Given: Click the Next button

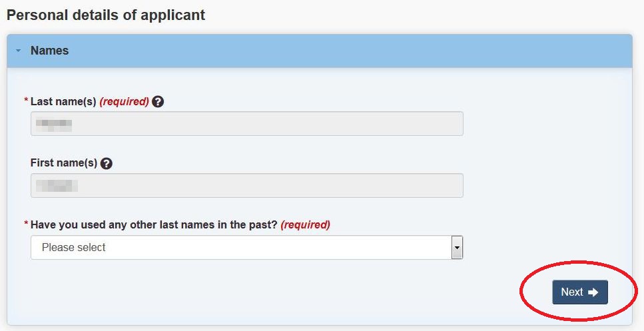Looking at the screenshot, I should 580,292.
